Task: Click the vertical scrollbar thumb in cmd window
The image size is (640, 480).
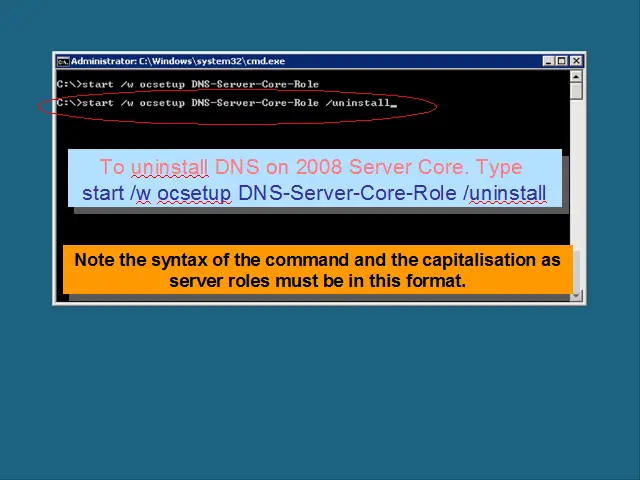Action: pos(576,91)
